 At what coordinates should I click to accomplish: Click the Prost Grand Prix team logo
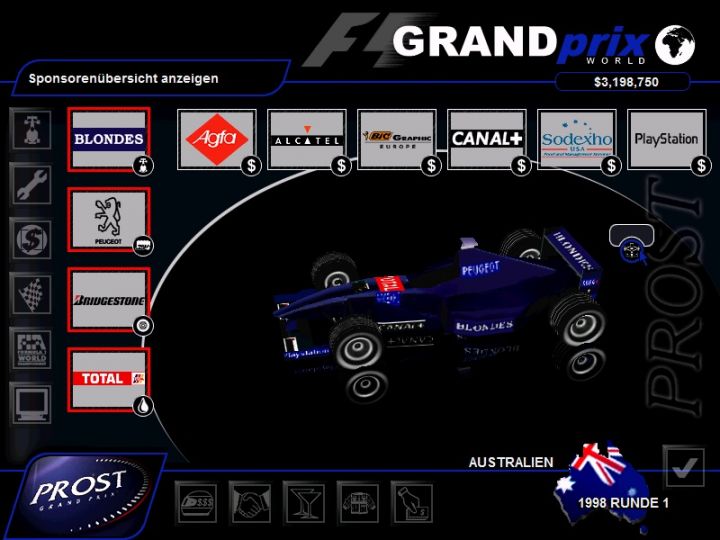click(x=80, y=490)
